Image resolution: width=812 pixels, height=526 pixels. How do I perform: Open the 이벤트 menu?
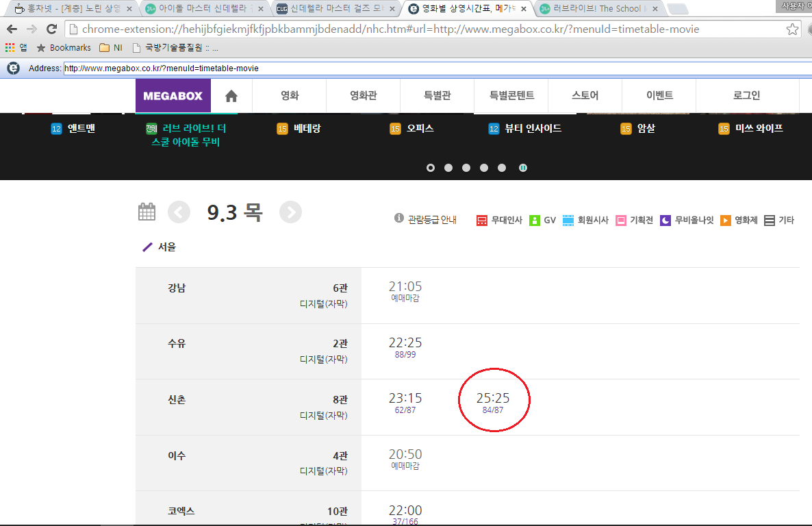[659, 95]
